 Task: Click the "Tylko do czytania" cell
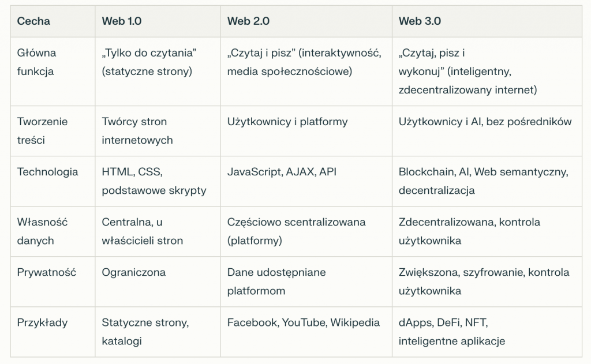tap(149, 62)
